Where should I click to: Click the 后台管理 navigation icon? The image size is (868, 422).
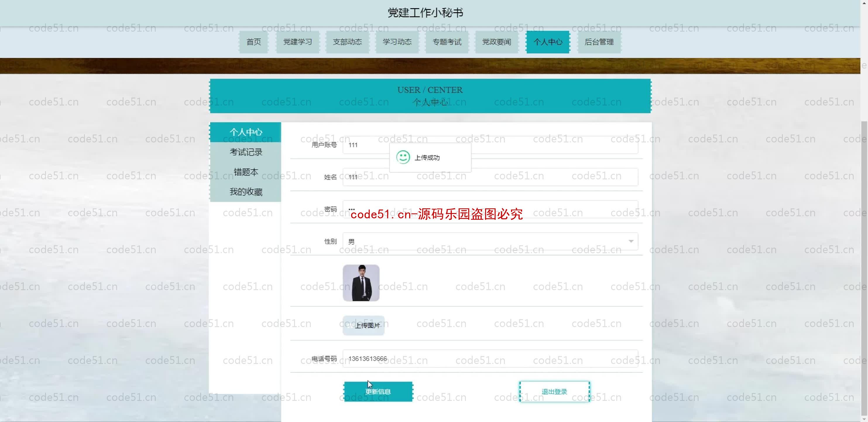click(600, 42)
